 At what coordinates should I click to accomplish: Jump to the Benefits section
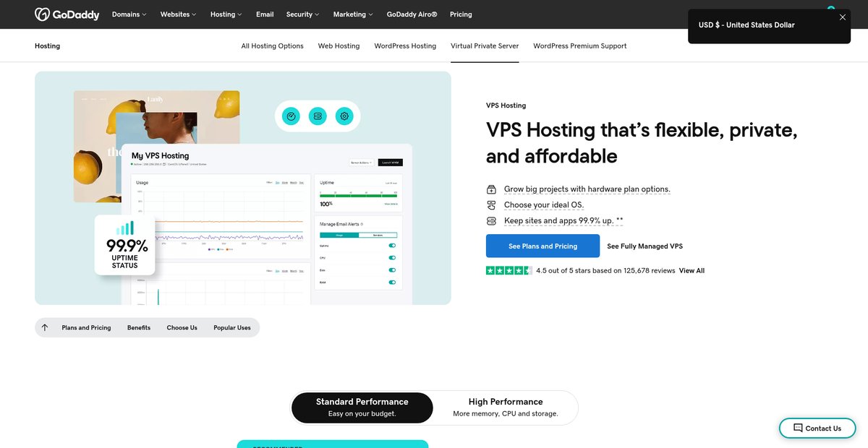pos(139,328)
